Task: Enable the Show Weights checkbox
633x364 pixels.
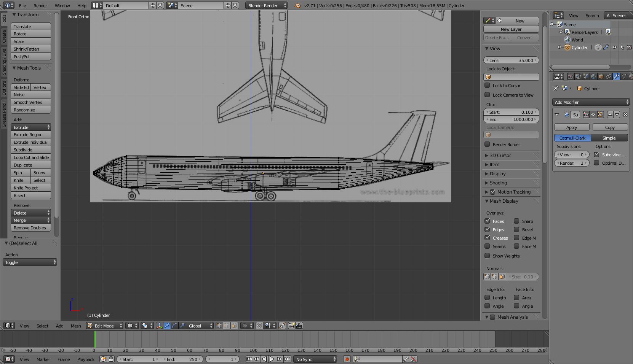Action: tap(487, 256)
